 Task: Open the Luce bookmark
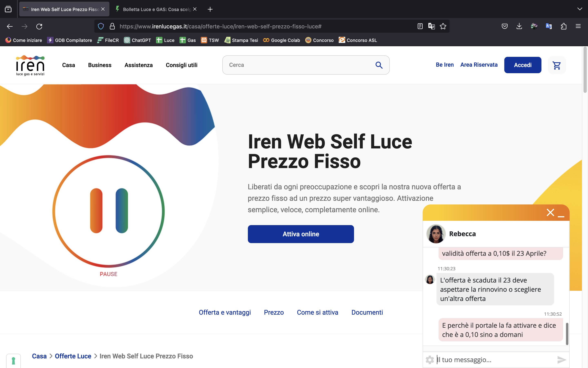point(165,40)
